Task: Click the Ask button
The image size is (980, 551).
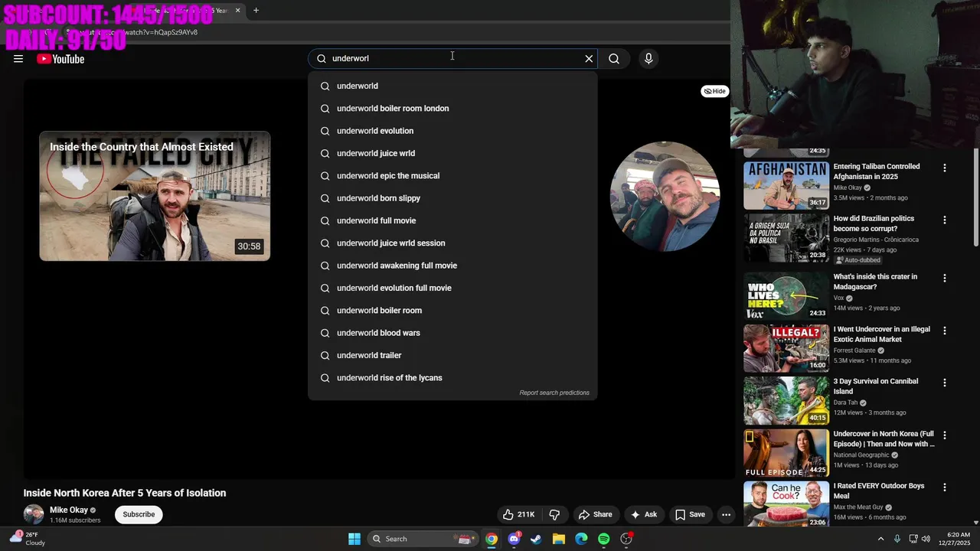Action: pyautogui.click(x=643, y=514)
